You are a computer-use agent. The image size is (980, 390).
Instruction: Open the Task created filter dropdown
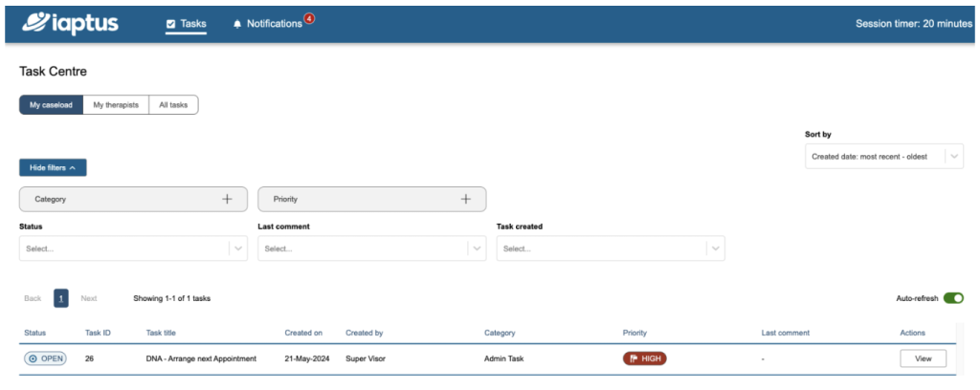tap(610, 249)
